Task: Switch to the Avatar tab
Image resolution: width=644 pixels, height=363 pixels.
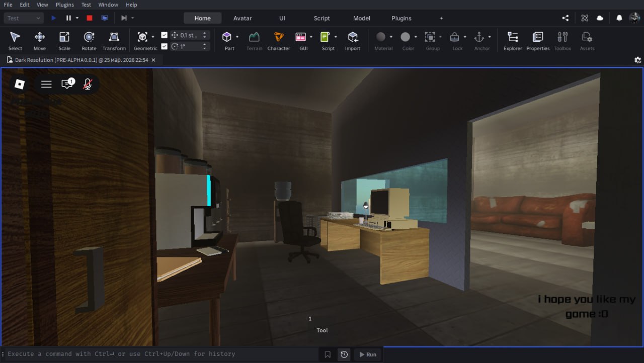Action: (243, 18)
